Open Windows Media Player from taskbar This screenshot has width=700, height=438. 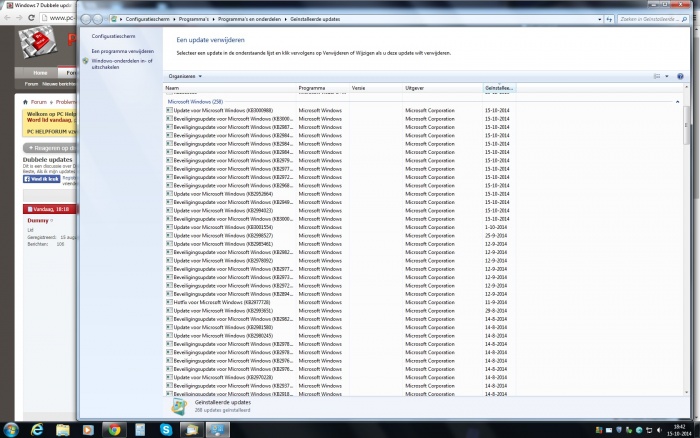[88, 430]
